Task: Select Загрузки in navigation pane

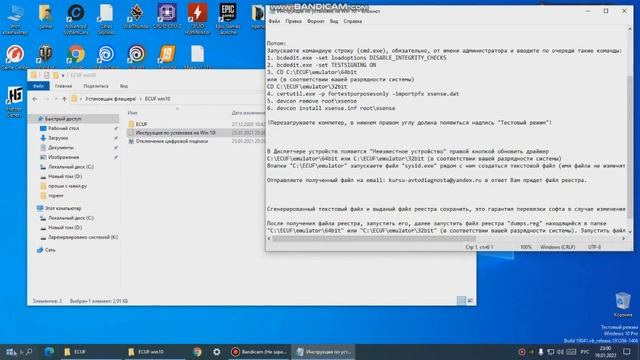Action: point(58,138)
